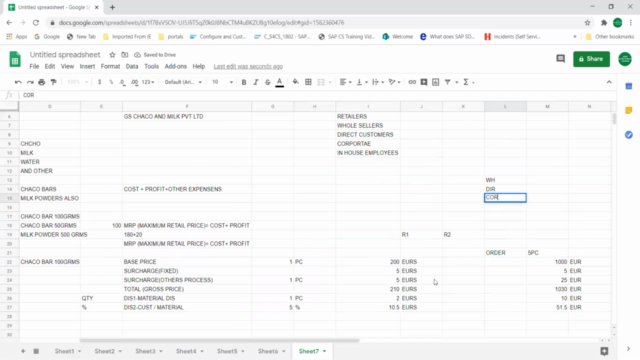Image resolution: width=640 pixels, height=360 pixels.
Task: Format as currency with the dollar icon
Action: tap(99, 82)
